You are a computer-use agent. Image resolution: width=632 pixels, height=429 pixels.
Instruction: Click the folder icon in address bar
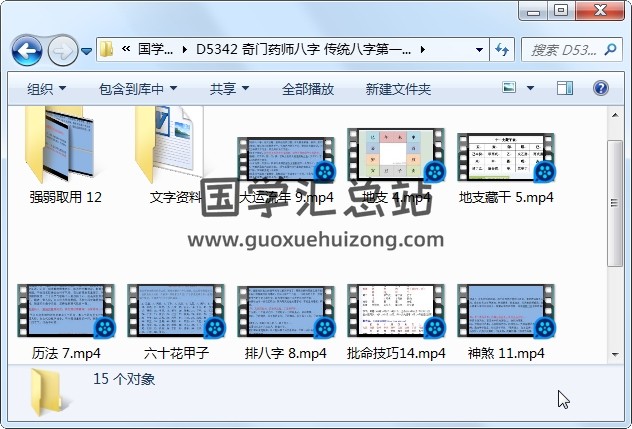click(x=106, y=50)
